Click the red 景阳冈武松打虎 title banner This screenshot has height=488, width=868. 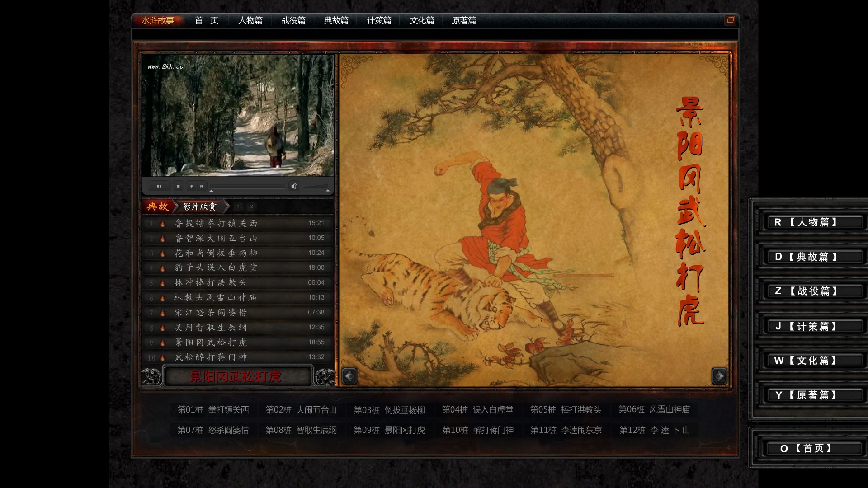pyautogui.click(x=238, y=376)
